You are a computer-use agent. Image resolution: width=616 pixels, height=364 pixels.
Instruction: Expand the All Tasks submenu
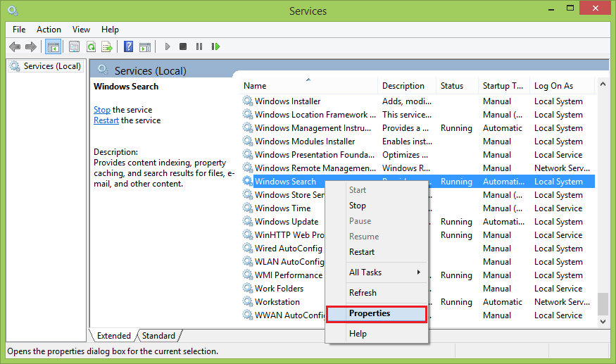377,272
